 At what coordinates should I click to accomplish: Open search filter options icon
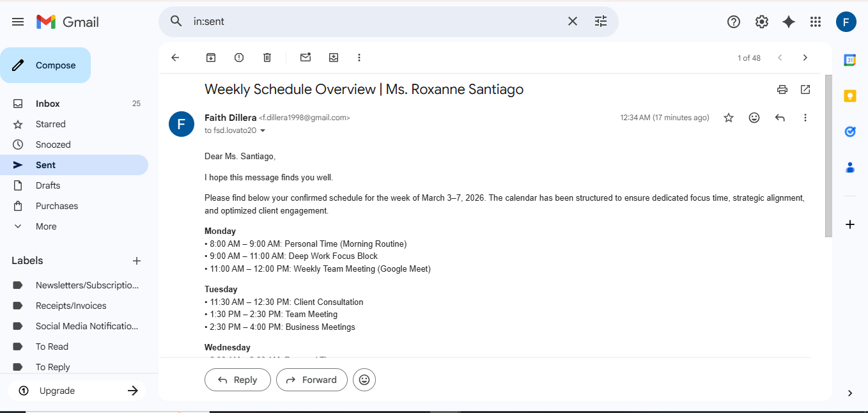click(601, 21)
